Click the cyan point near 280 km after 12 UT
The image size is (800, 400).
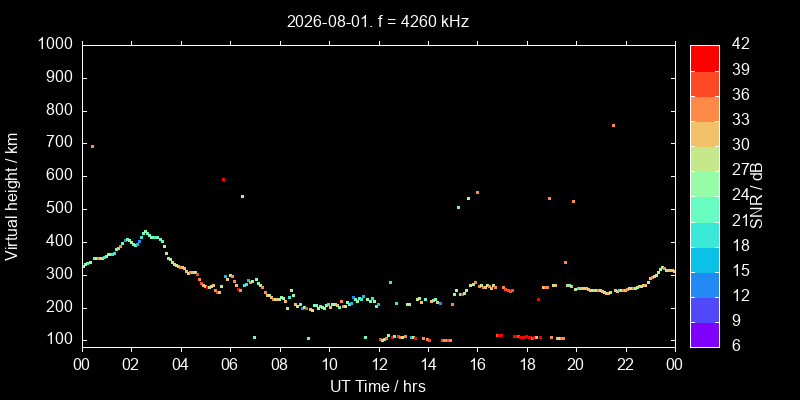pos(390,282)
